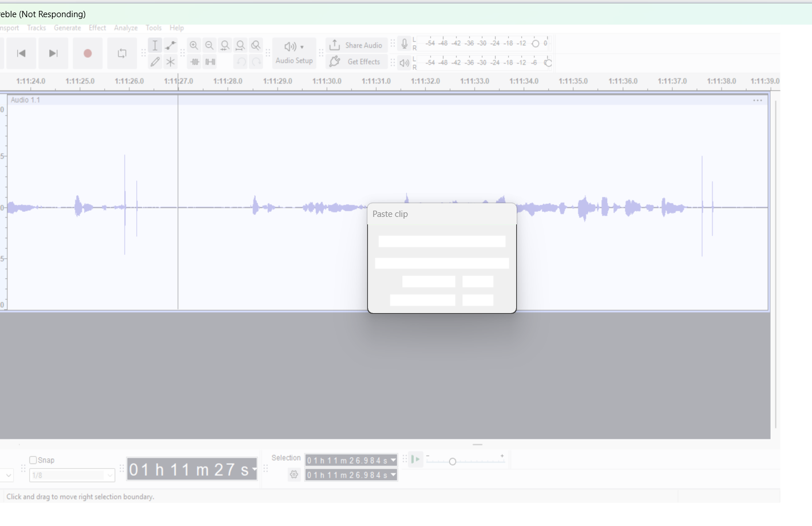Click the Play-at-Speed button

(416, 460)
